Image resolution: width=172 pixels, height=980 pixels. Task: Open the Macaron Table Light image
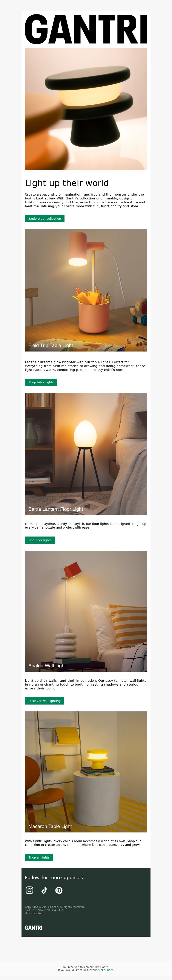[86, 772]
